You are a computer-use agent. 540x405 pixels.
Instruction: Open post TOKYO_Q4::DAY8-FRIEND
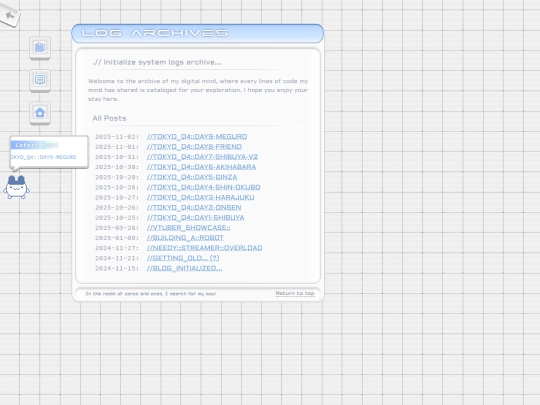point(194,147)
